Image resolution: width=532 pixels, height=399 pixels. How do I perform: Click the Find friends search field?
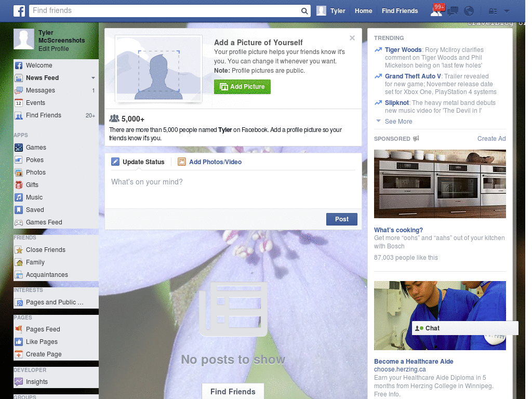point(165,11)
